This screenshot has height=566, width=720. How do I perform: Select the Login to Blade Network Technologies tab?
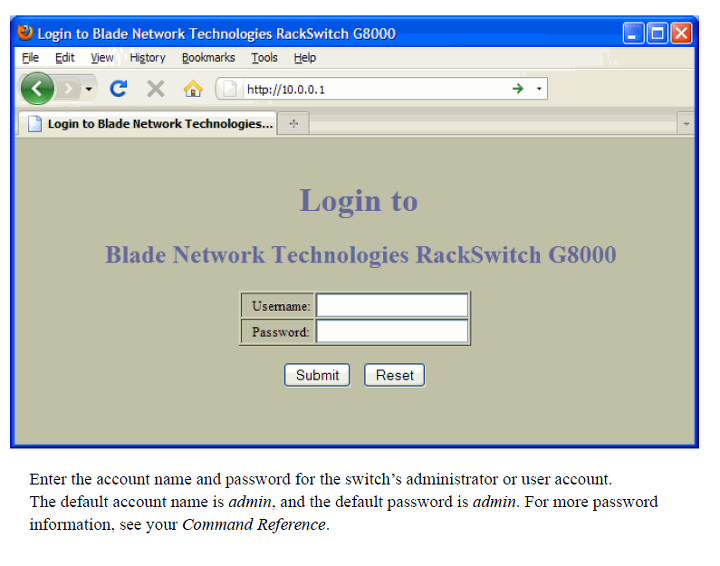pyautogui.click(x=147, y=123)
